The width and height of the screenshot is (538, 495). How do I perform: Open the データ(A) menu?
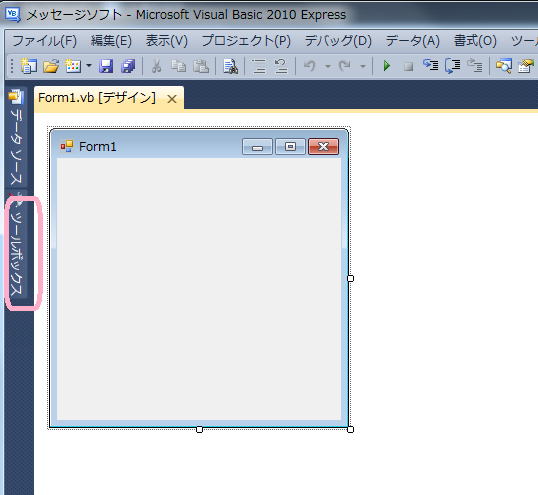pyautogui.click(x=413, y=41)
